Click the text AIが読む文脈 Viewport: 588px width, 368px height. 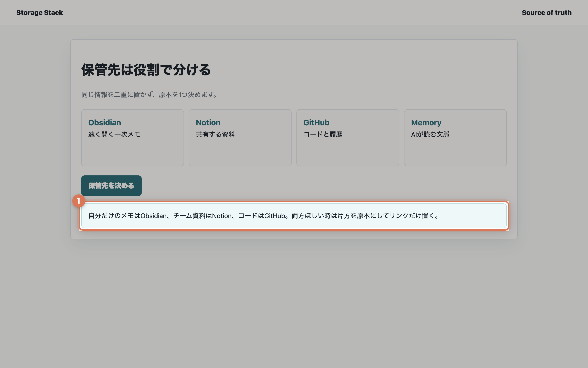click(x=430, y=134)
